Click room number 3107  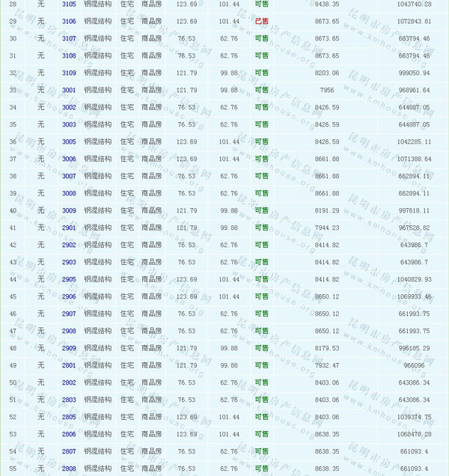tap(69, 38)
